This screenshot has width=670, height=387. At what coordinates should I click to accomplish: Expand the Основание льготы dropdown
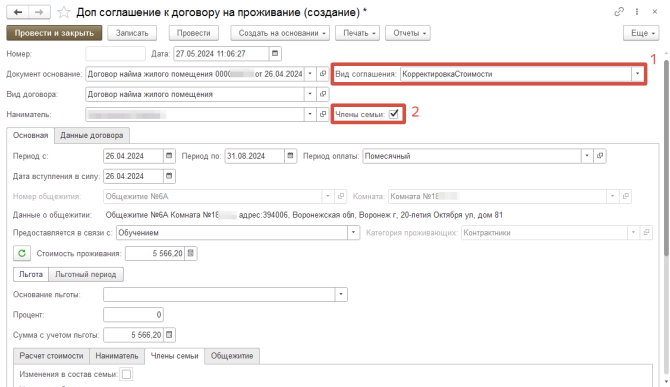tap(341, 294)
